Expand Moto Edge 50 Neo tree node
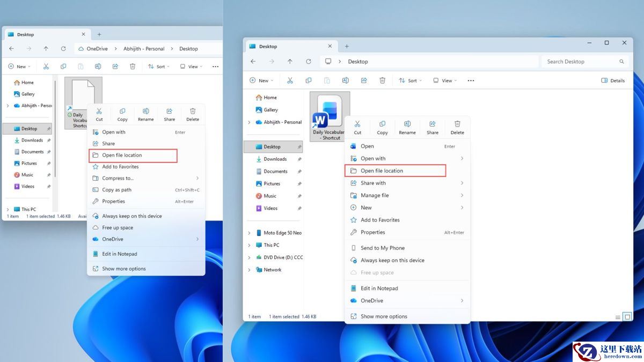 tap(249, 233)
